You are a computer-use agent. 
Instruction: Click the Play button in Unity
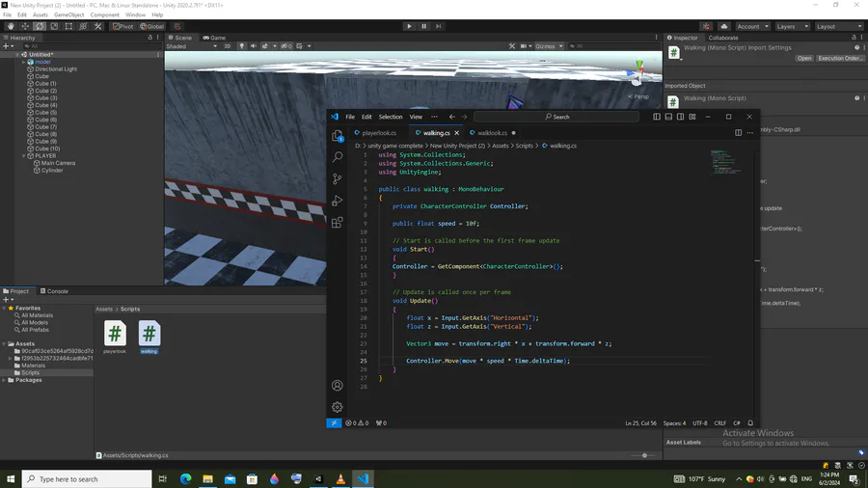(x=409, y=26)
